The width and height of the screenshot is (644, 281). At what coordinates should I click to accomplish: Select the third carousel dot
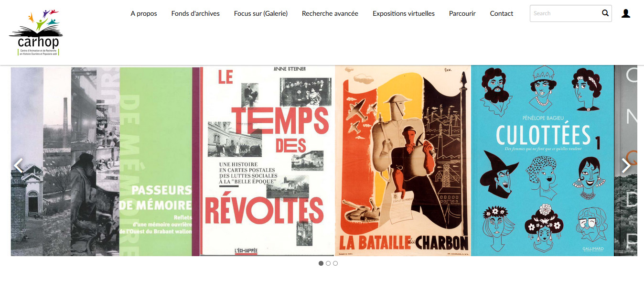[335, 263]
